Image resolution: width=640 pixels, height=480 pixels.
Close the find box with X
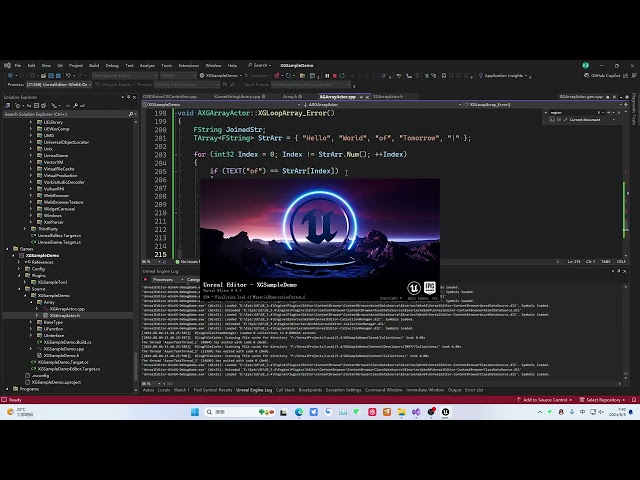click(620, 112)
